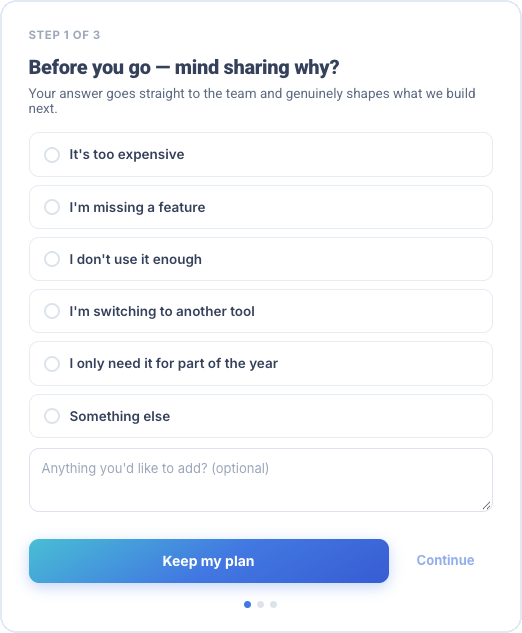Click the "I'm switching to another tool" text

point(162,311)
